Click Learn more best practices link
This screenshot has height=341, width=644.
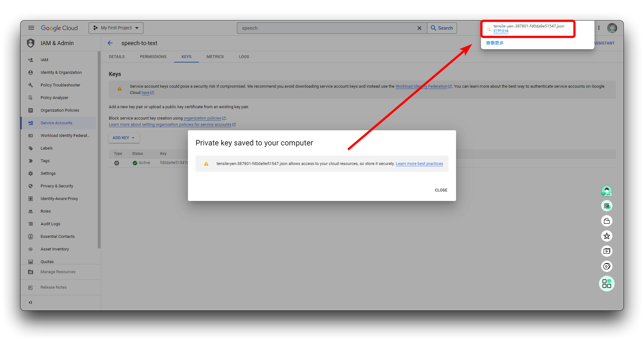point(419,164)
